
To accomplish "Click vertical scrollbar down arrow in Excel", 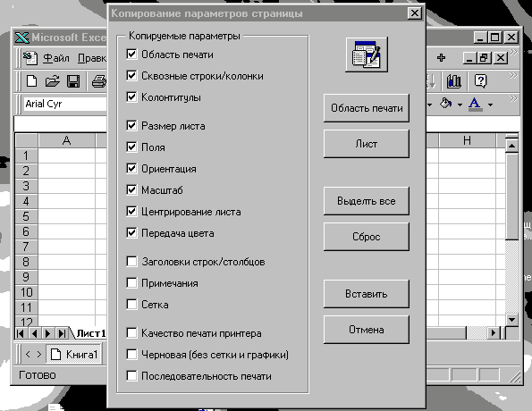I will click(511, 320).
